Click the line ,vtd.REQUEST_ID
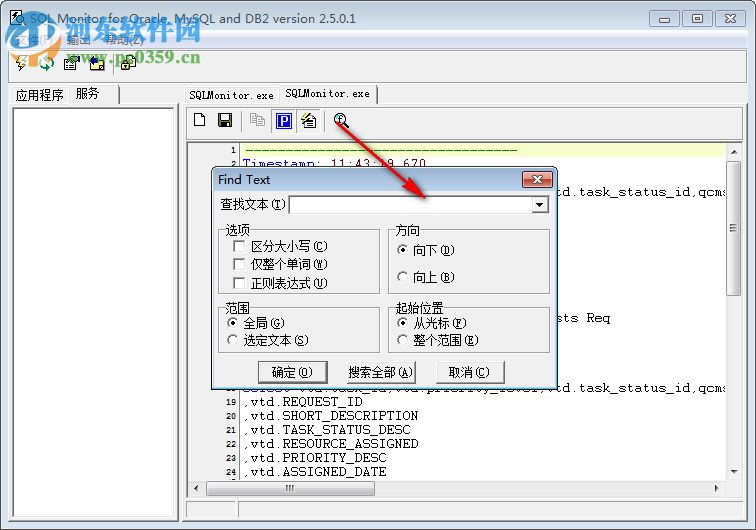This screenshot has width=756, height=530. point(303,402)
